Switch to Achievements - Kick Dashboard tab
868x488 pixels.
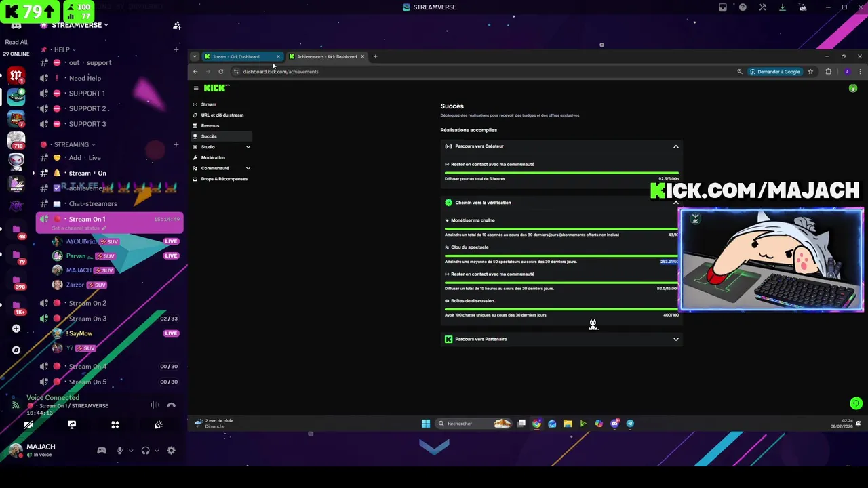pos(326,56)
